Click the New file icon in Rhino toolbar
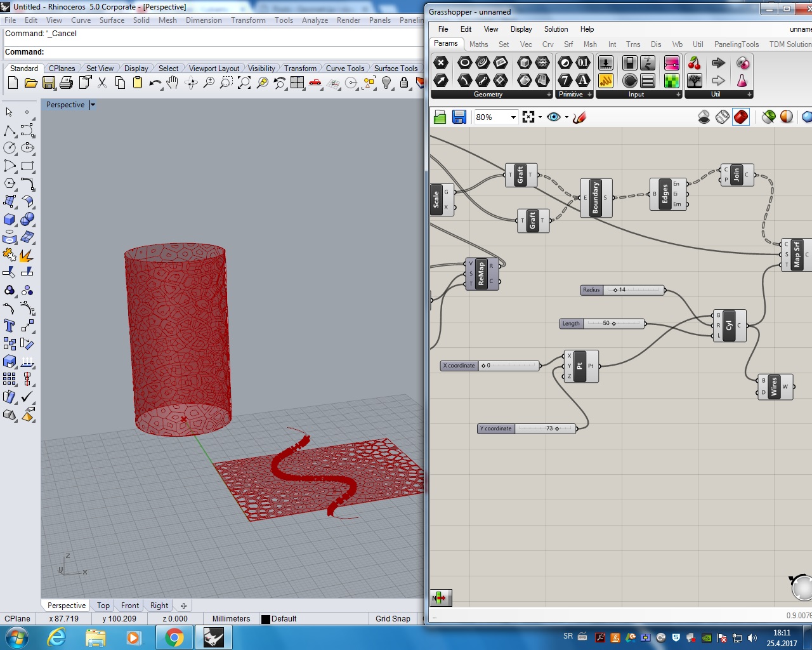 13,83
